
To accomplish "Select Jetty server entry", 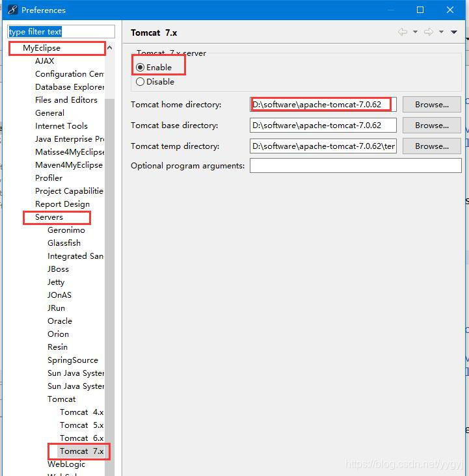I will click(x=56, y=282).
